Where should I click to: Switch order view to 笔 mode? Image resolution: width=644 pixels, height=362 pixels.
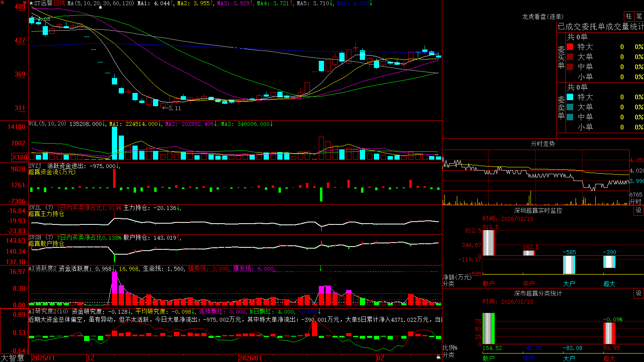(639, 16)
